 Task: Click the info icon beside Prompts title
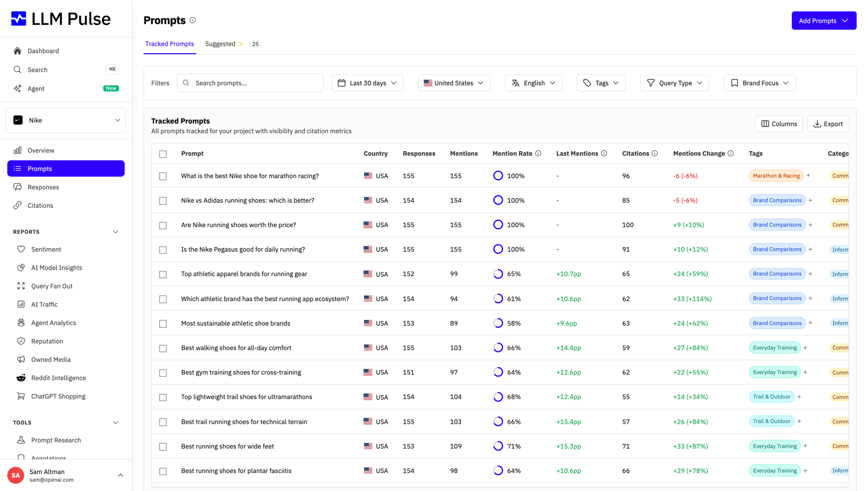pos(192,20)
